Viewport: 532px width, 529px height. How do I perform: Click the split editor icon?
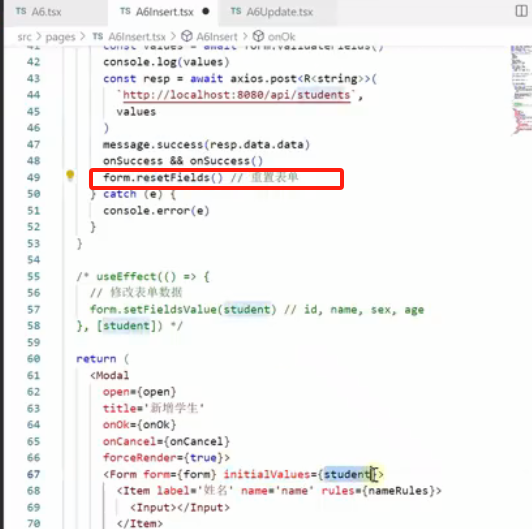tap(521, 11)
